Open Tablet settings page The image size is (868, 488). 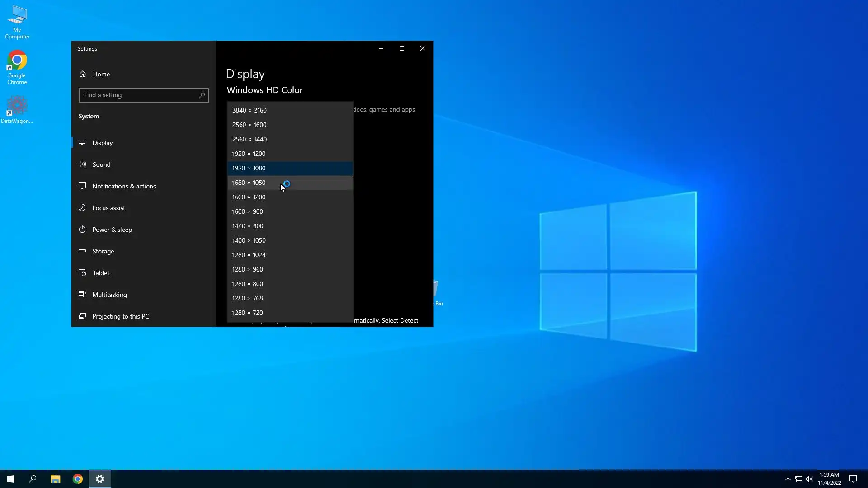tap(101, 273)
